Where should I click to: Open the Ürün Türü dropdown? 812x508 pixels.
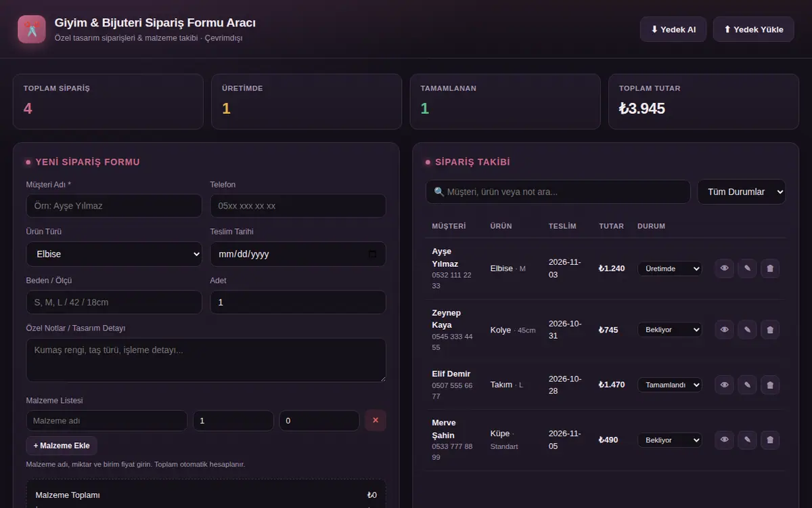click(x=114, y=254)
